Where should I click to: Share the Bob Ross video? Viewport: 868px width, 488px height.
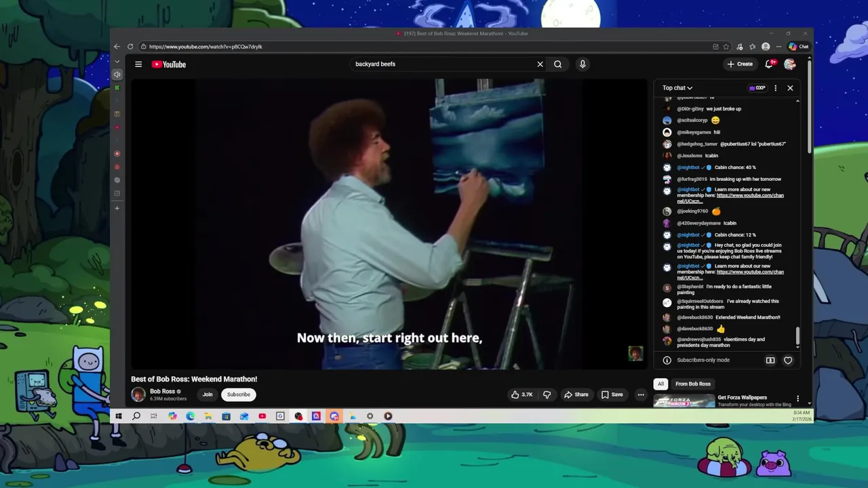click(x=576, y=394)
